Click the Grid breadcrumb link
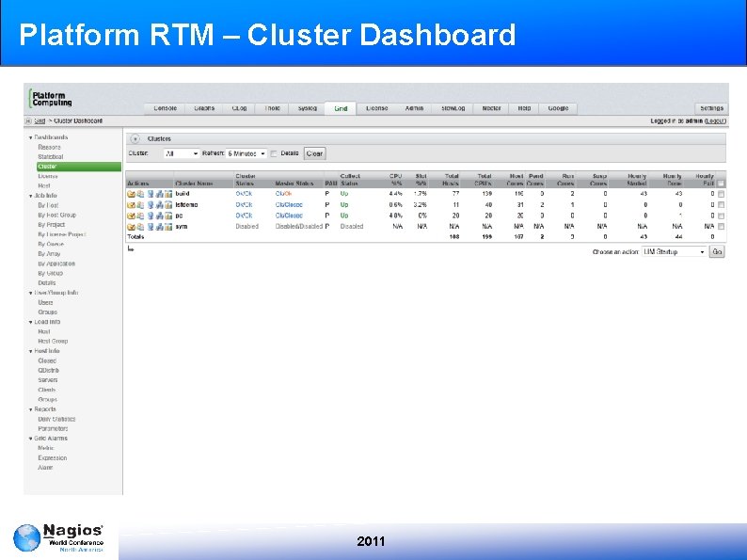747x560 pixels. [40, 121]
